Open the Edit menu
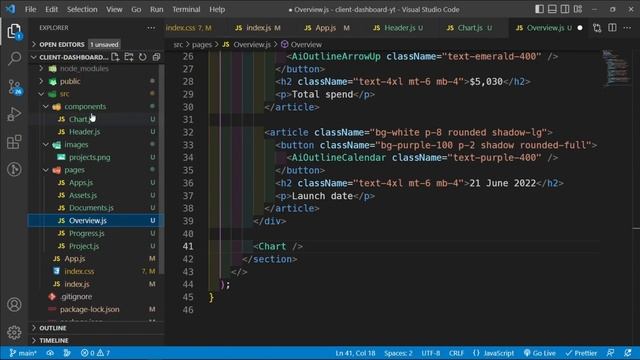640x360 pixels. 51,9
